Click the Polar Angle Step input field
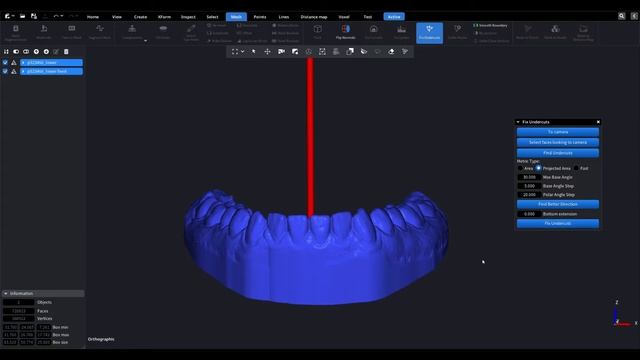Image resolution: width=640 pixels, height=360 pixels. click(x=529, y=195)
